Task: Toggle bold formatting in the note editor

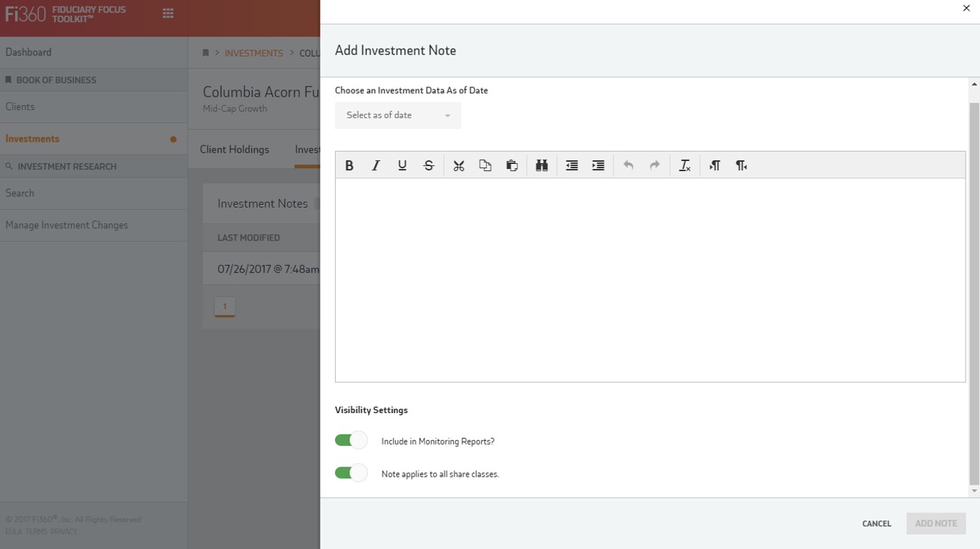Action: click(349, 165)
